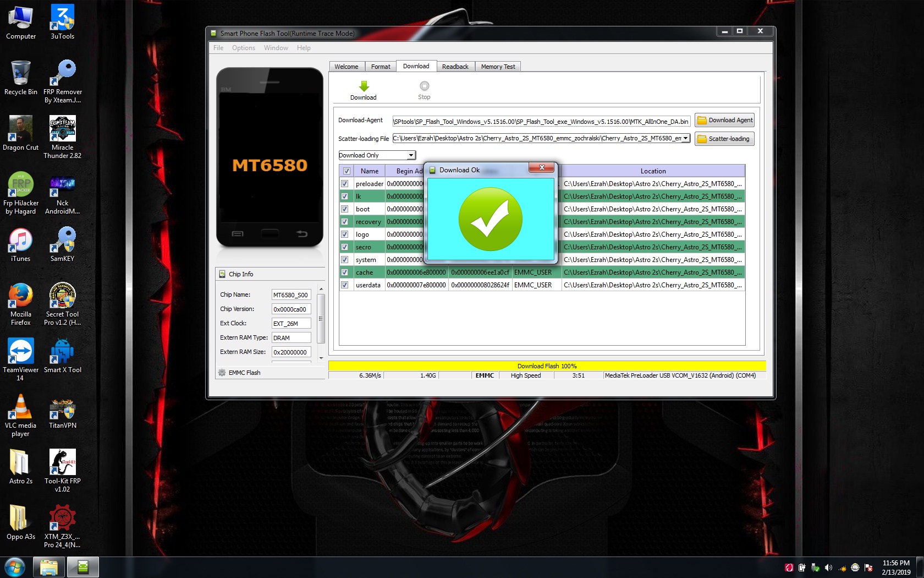
Task: Click the green Download arrow icon
Action: click(364, 86)
